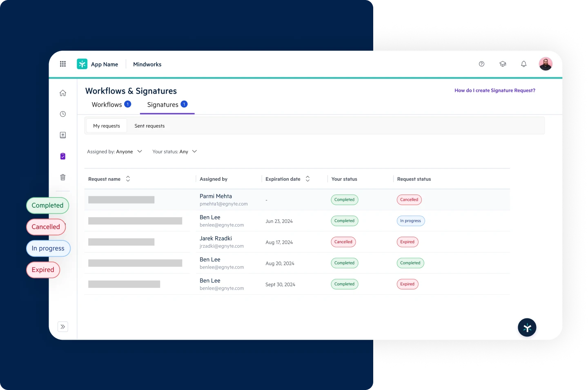Open the Your status: Any dropdown
The height and width of the screenshot is (390, 588).
[x=174, y=152]
